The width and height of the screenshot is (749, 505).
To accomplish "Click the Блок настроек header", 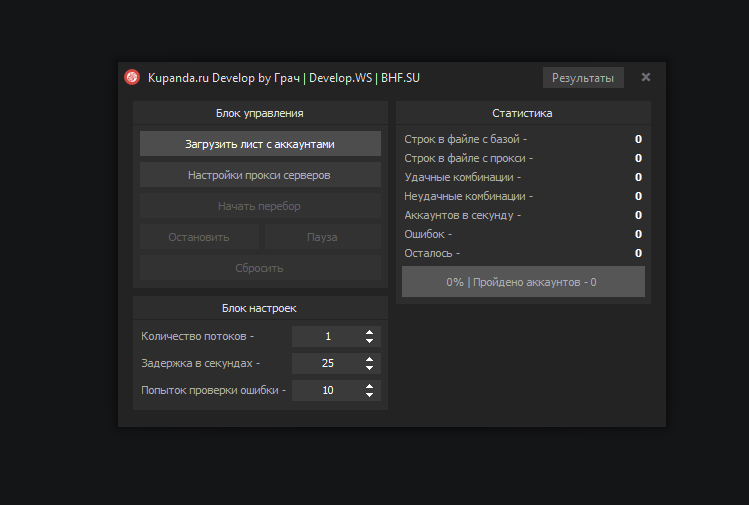I will 260,308.
